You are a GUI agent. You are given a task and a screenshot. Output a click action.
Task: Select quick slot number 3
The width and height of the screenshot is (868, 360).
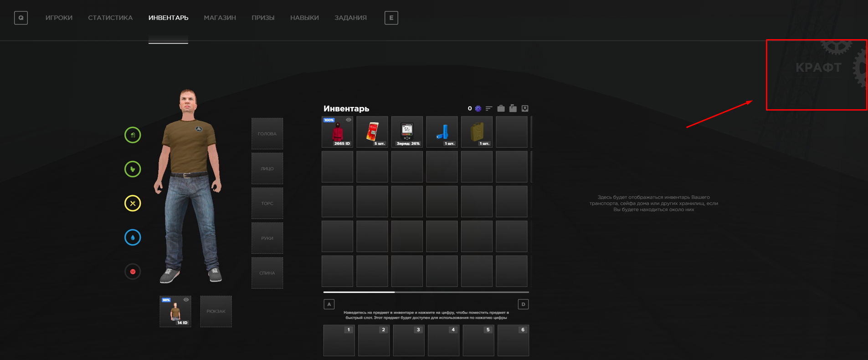coord(409,340)
